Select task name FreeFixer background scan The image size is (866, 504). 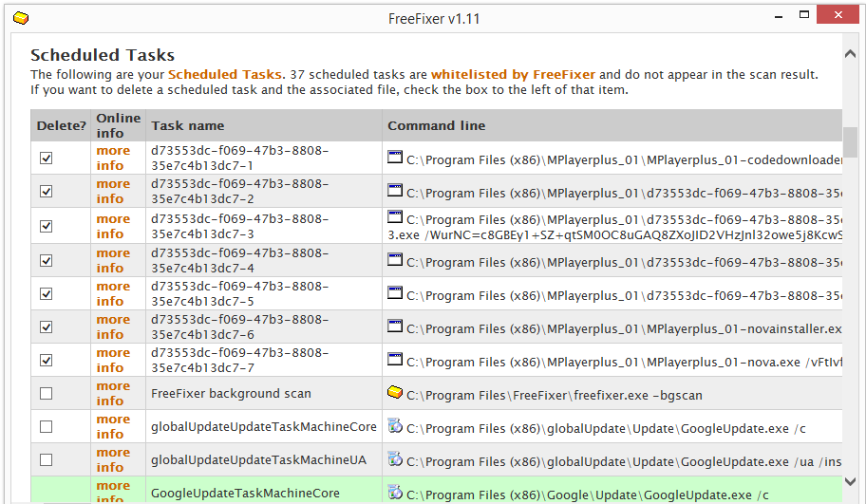(231, 394)
